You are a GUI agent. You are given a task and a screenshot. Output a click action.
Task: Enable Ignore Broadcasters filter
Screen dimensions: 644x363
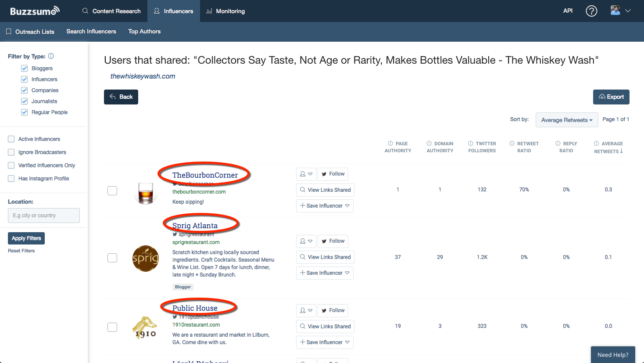point(11,152)
